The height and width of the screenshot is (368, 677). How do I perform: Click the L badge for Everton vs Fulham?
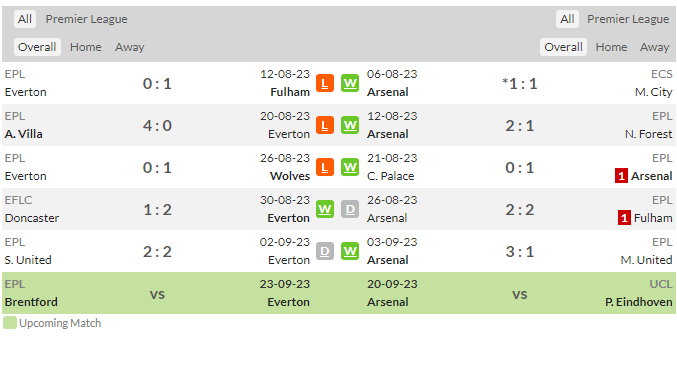point(325,83)
